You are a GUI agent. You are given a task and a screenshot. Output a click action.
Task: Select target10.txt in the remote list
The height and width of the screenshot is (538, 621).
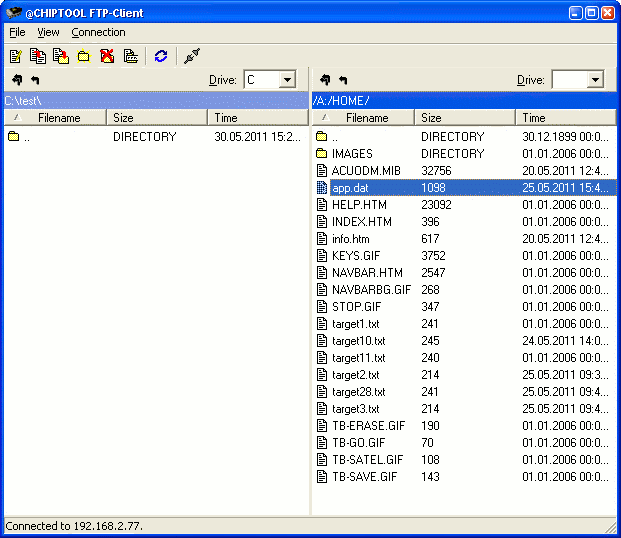coord(358,341)
